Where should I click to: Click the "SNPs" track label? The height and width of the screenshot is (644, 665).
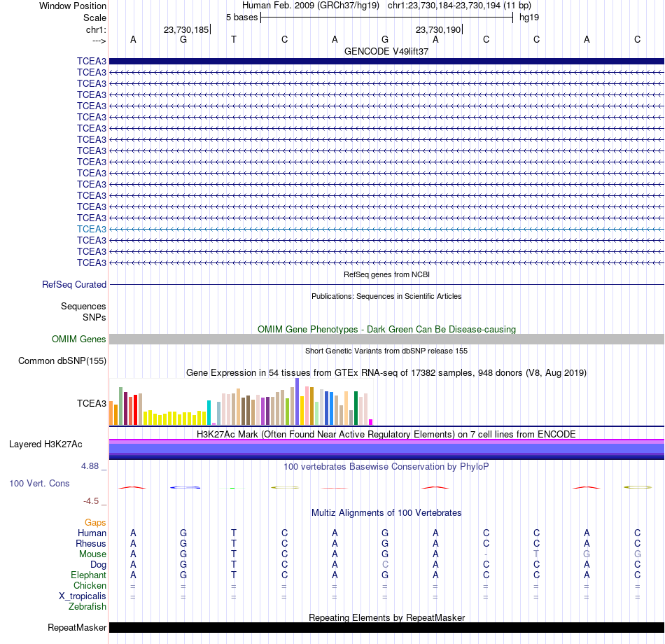[x=94, y=317]
